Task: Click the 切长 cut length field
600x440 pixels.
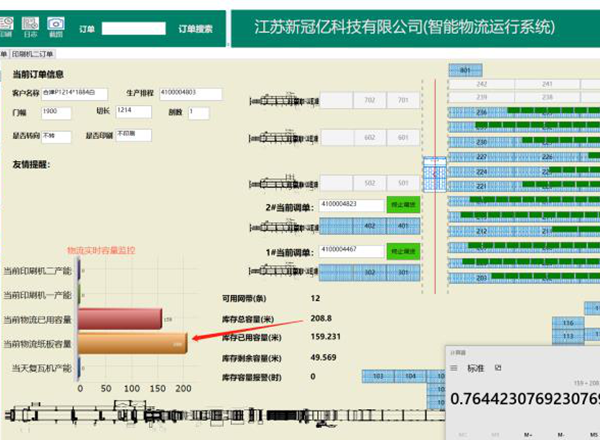Action: click(131, 113)
